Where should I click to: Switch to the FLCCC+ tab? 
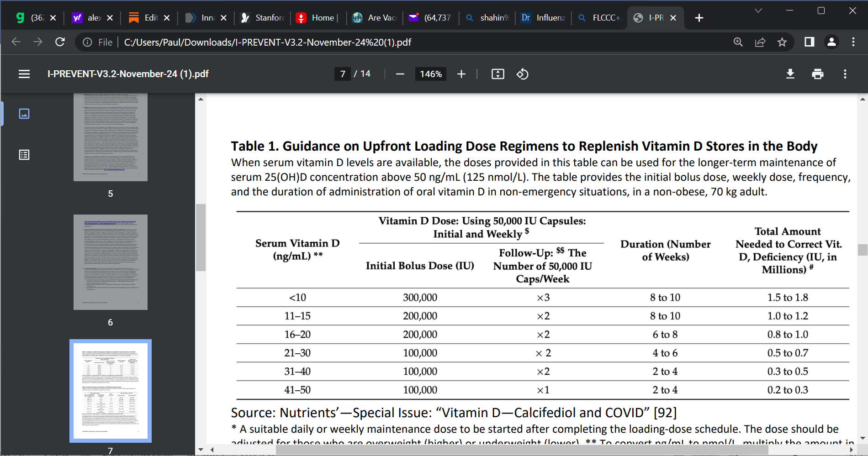point(599,18)
